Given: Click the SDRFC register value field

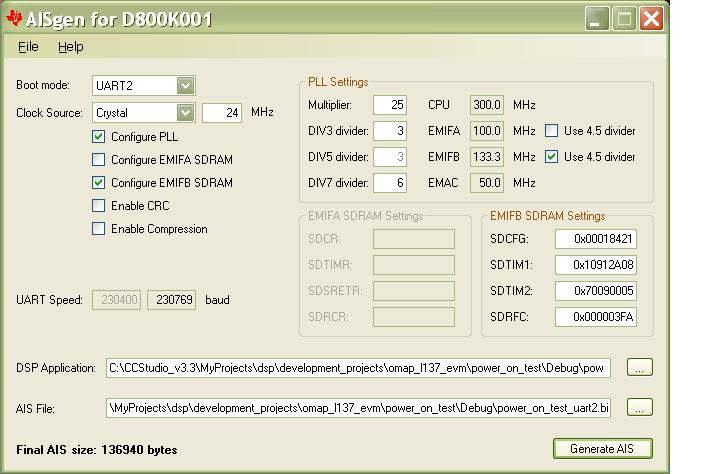Looking at the screenshot, I should [x=596, y=317].
